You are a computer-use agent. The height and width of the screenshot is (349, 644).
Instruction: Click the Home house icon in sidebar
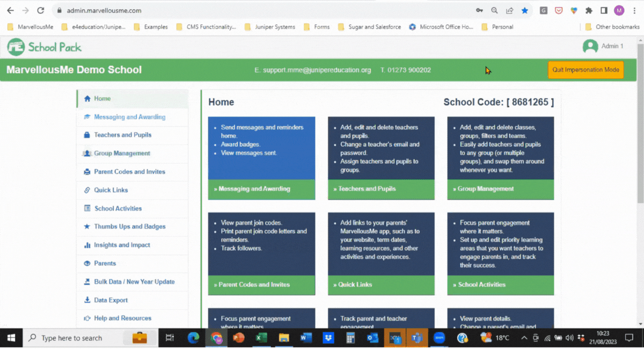pos(87,99)
